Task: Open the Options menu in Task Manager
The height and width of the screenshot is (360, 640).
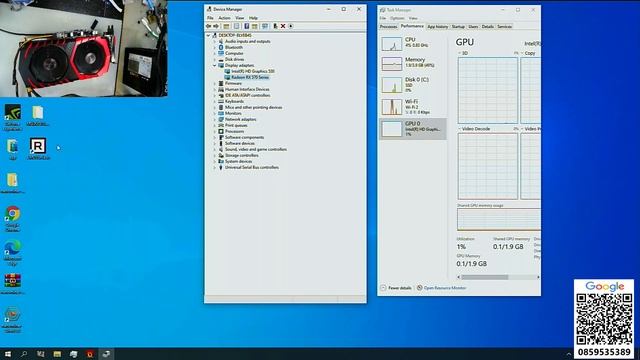Action: tap(397, 18)
